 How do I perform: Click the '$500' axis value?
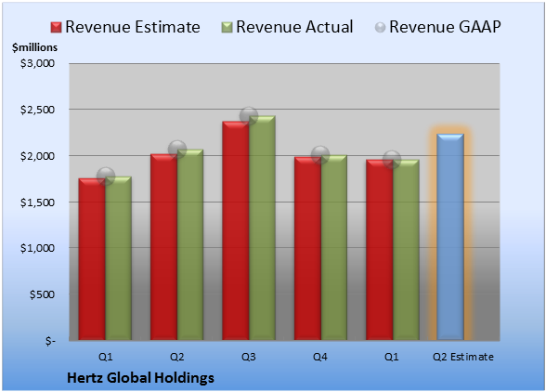coord(42,294)
